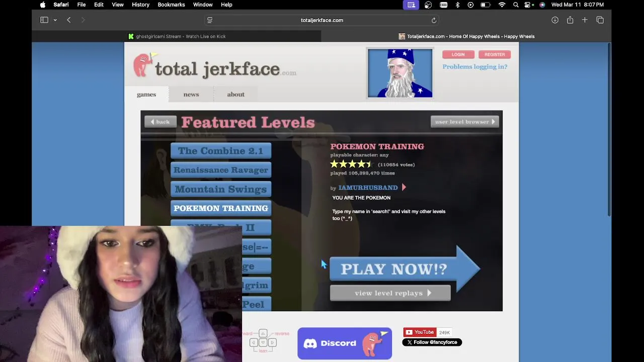
Task: Click the totaljerkface.com address field
Action: coord(322,20)
